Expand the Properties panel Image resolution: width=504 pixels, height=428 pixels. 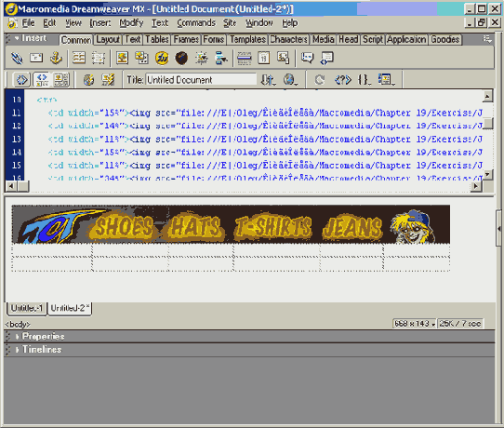pyautogui.click(x=17, y=337)
